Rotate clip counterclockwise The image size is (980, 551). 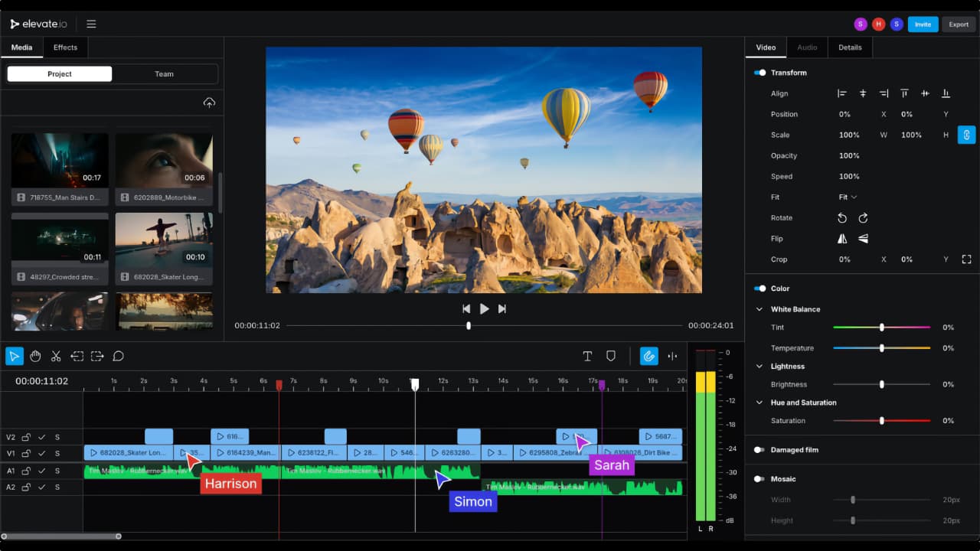842,218
